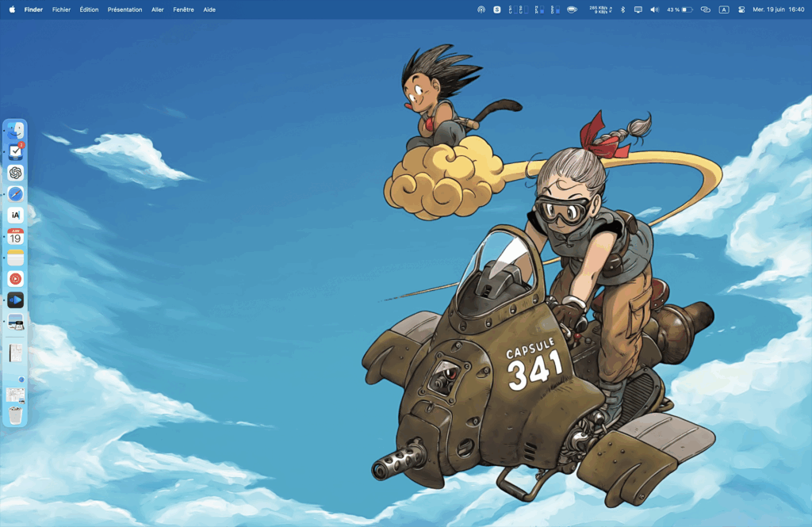Launch Safari from the Dock

16,193
